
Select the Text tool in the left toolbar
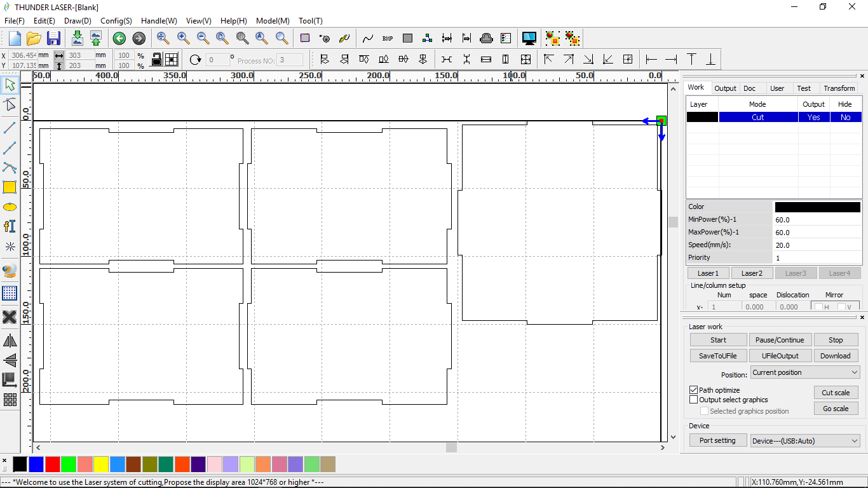point(10,226)
